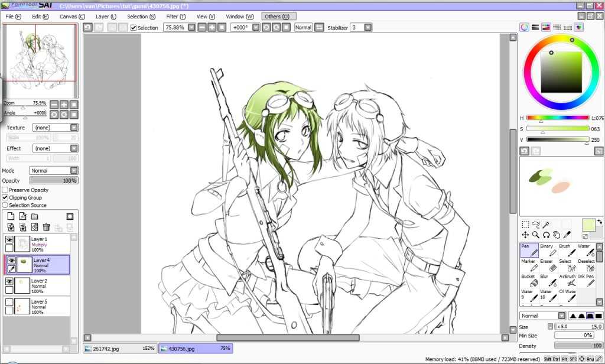Toggle the flat brush edge shape
Viewport: 605px width, 364px height.
(599, 316)
